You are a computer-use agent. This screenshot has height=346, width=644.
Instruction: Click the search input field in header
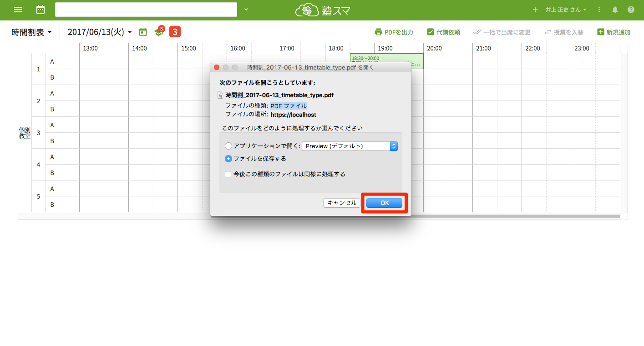pos(146,10)
